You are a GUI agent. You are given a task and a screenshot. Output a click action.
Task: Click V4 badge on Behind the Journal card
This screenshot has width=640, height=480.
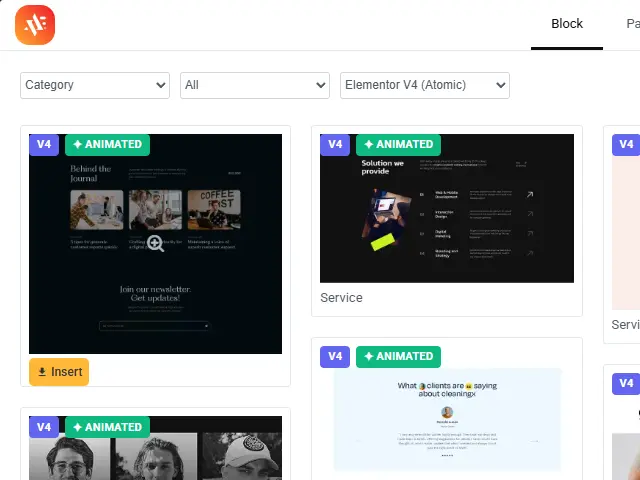(44, 144)
